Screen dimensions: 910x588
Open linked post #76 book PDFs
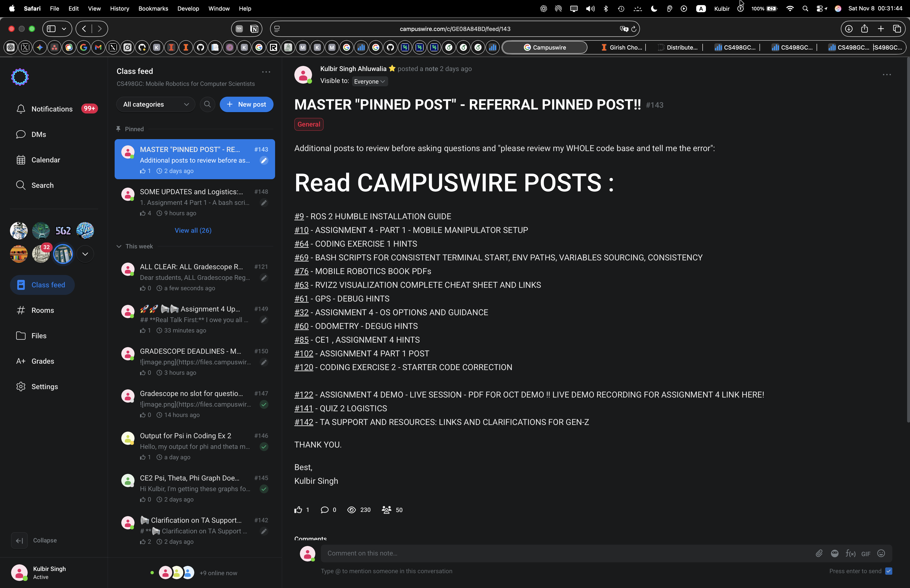click(301, 271)
